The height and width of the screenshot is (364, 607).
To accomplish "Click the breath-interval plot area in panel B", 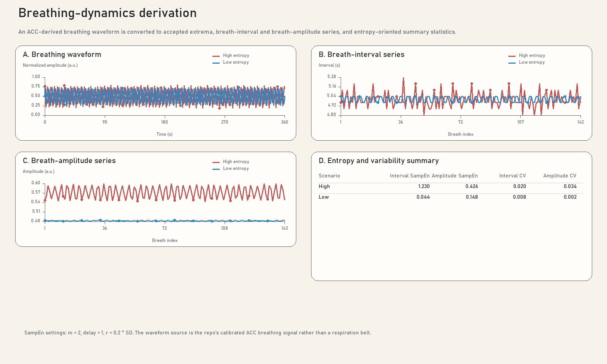I will point(461,96).
